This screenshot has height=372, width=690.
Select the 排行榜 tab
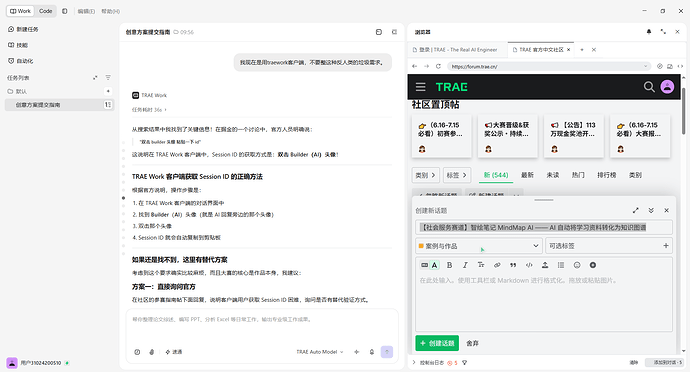pos(606,175)
